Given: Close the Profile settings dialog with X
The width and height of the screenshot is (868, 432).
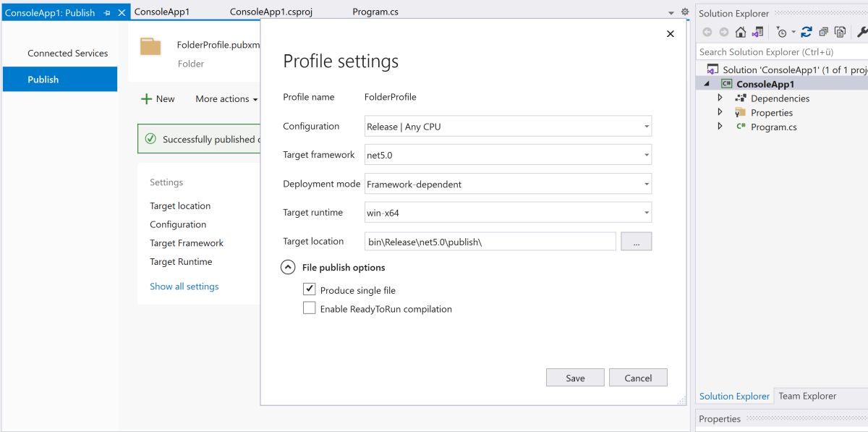Looking at the screenshot, I should 670,34.
